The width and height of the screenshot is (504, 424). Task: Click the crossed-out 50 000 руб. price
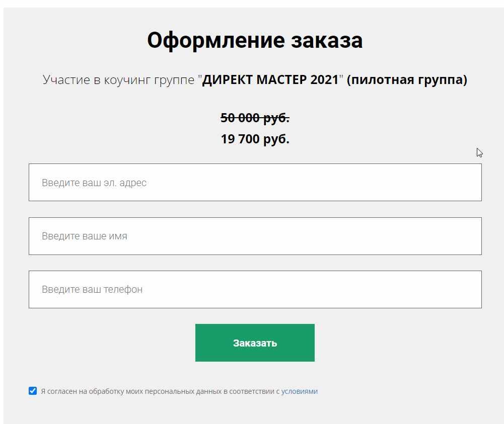click(x=255, y=118)
